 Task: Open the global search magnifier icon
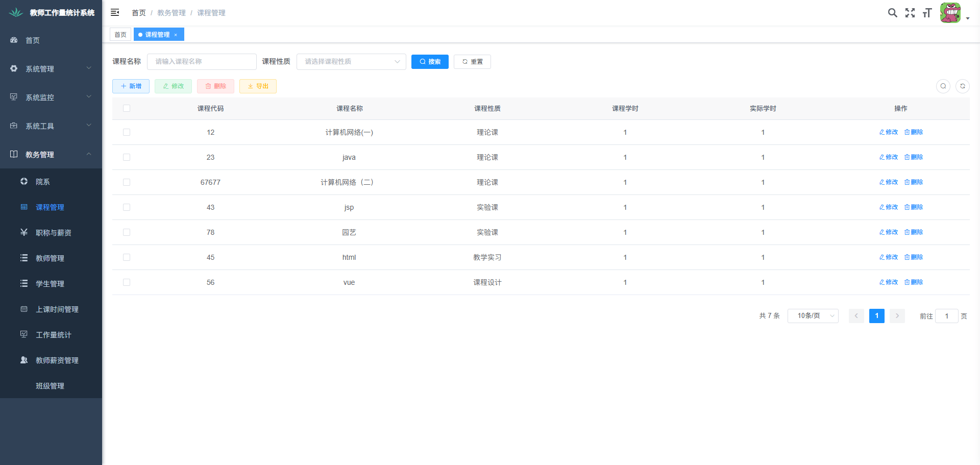(x=893, y=13)
